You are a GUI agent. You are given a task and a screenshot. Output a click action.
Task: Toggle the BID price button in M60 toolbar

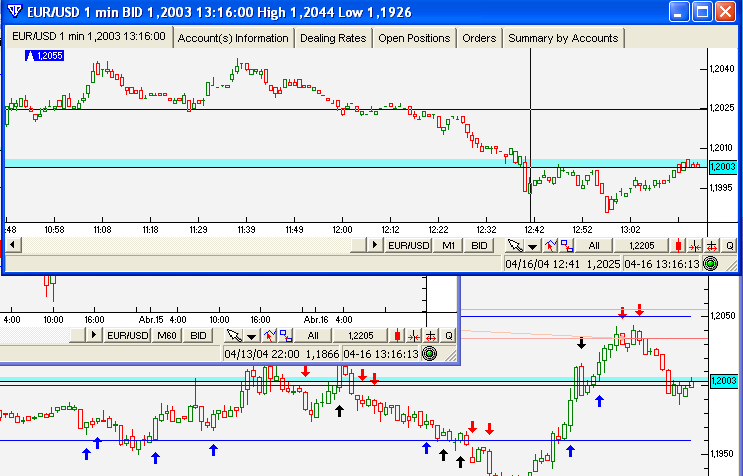[198, 335]
